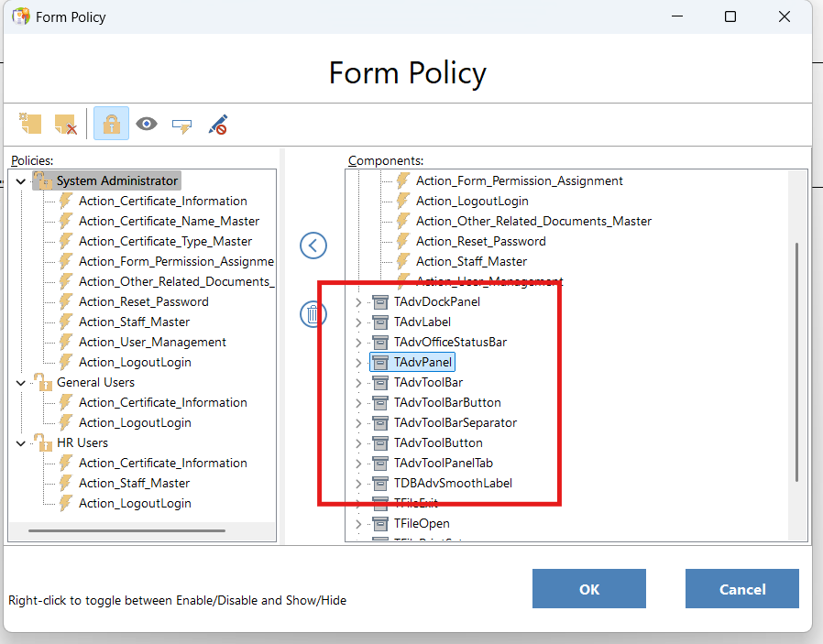
Task: Click the trash bin circle button
Action: tap(313, 315)
